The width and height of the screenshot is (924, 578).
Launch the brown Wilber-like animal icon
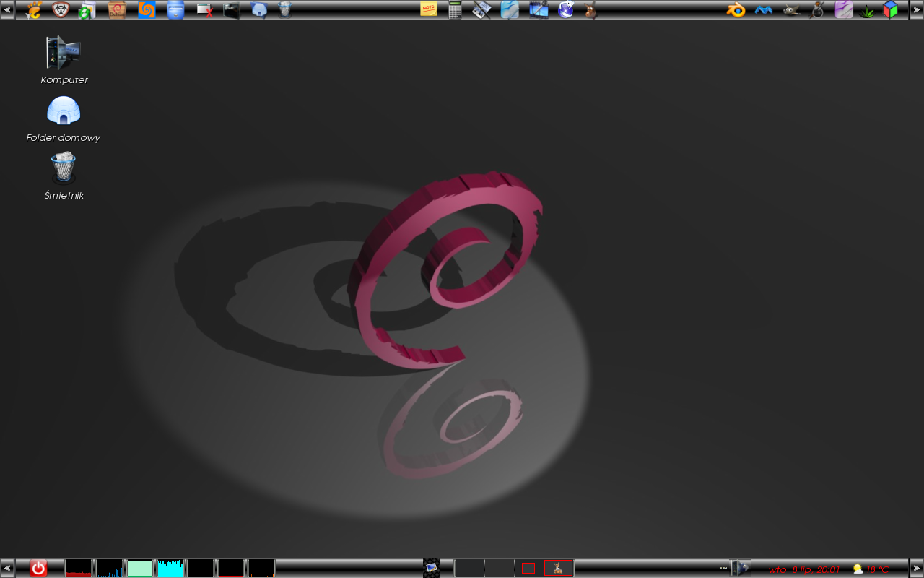tap(591, 9)
